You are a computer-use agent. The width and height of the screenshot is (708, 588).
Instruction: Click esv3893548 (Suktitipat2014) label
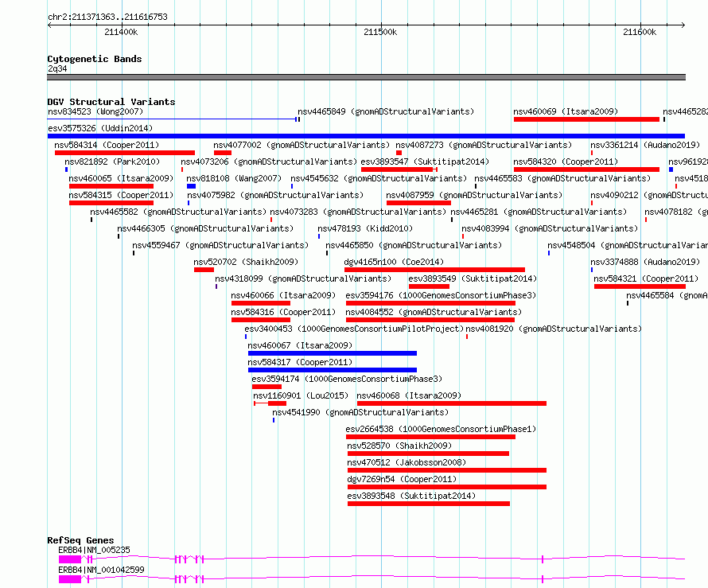pyautogui.click(x=411, y=496)
